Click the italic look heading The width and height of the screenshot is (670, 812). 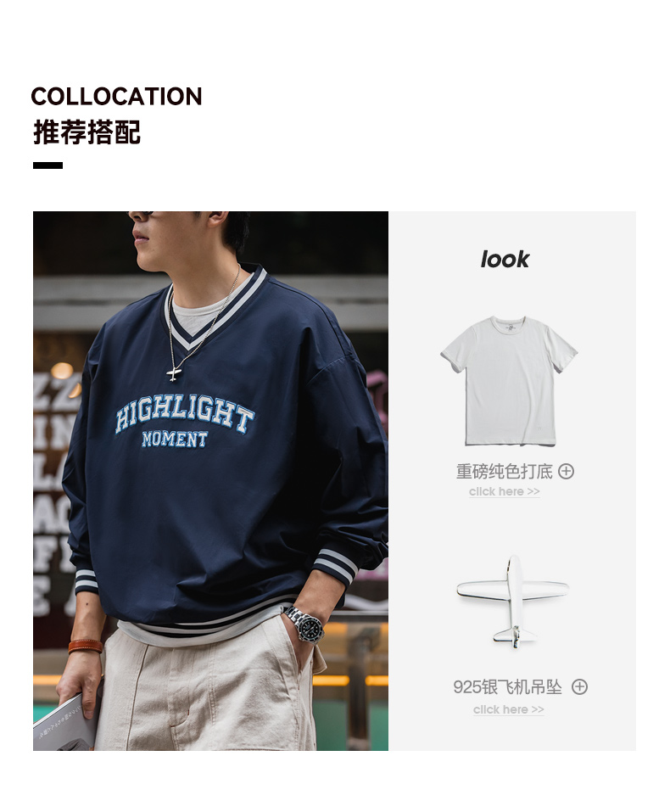click(x=505, y=259)
